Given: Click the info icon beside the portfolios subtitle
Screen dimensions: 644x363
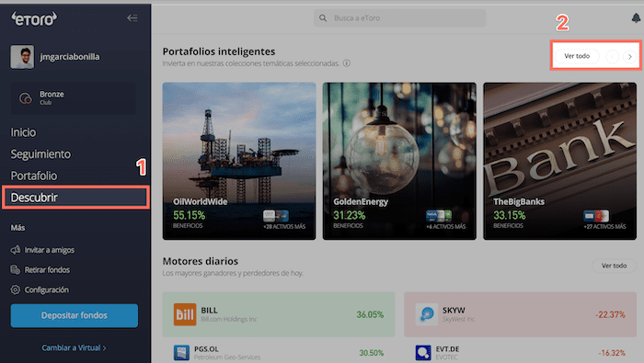Looking at the screenshot, I should pyautogui.click(x=347, y=63).
